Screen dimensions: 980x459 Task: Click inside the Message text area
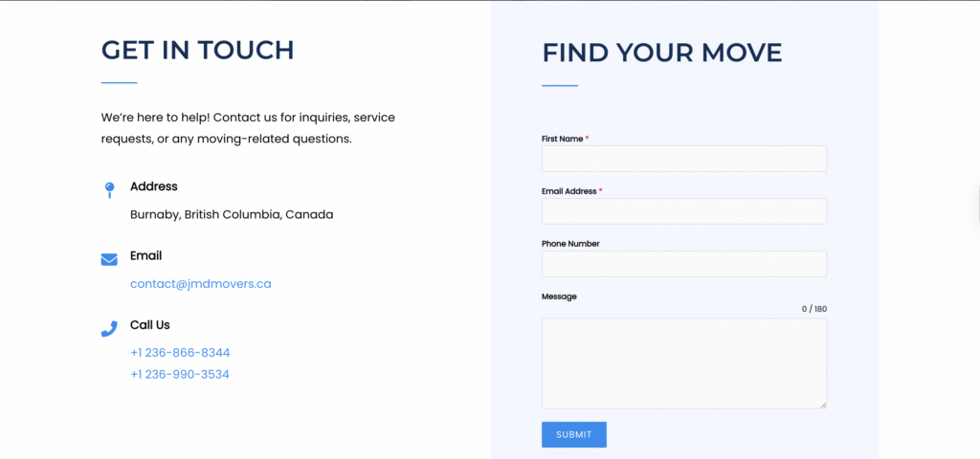[683, 363]
